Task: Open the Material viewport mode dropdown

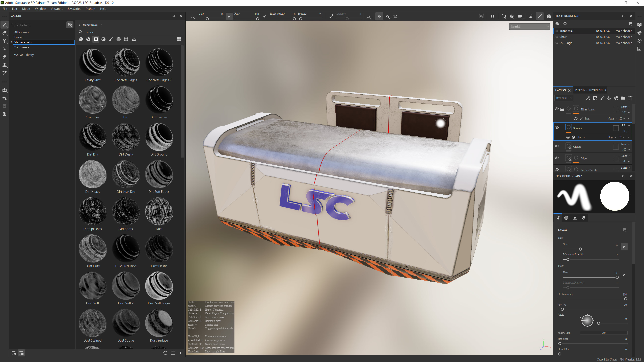Action: click(529, 26)
